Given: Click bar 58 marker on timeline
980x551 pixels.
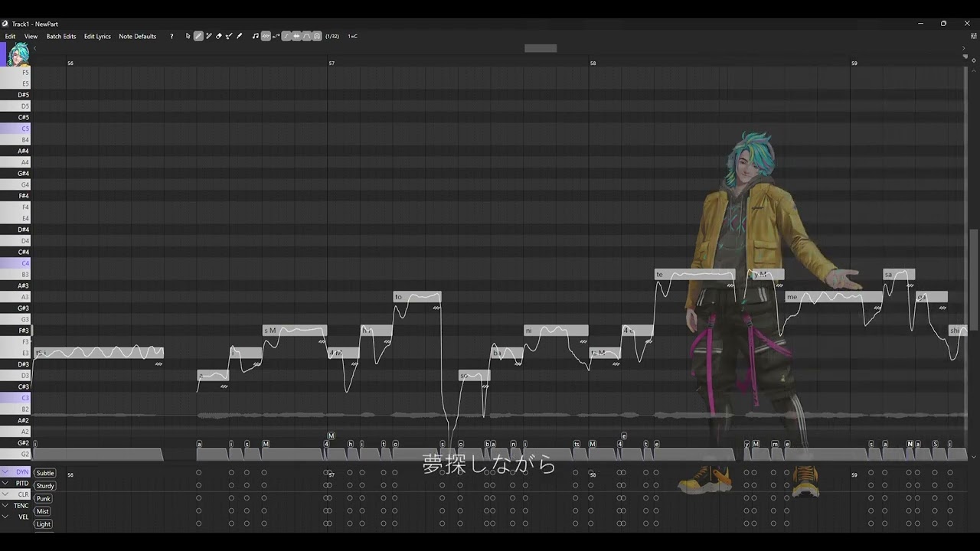Looking at the screenshot, I should click(593, 63).
